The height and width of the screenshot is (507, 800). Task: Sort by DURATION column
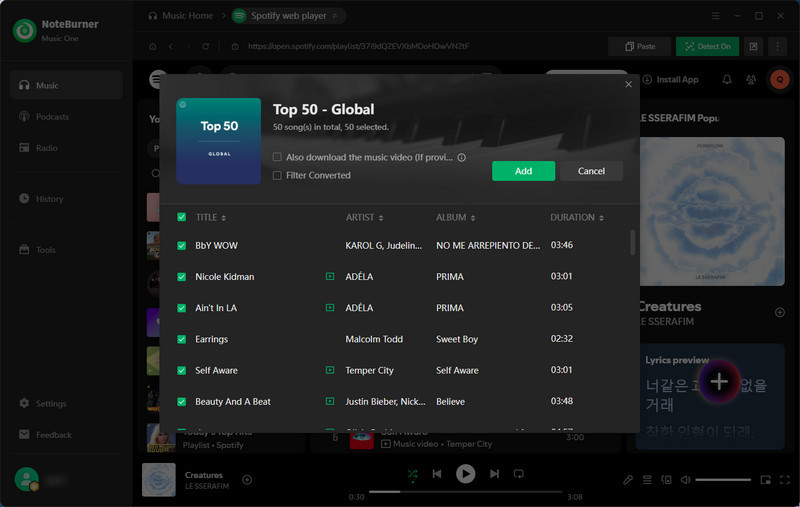[577, 217]
